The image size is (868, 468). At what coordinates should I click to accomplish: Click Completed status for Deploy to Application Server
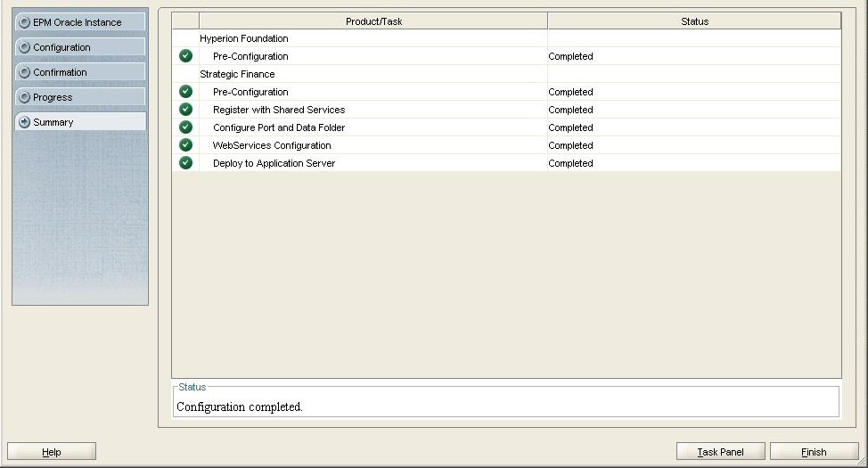click(x=570, y=163)
